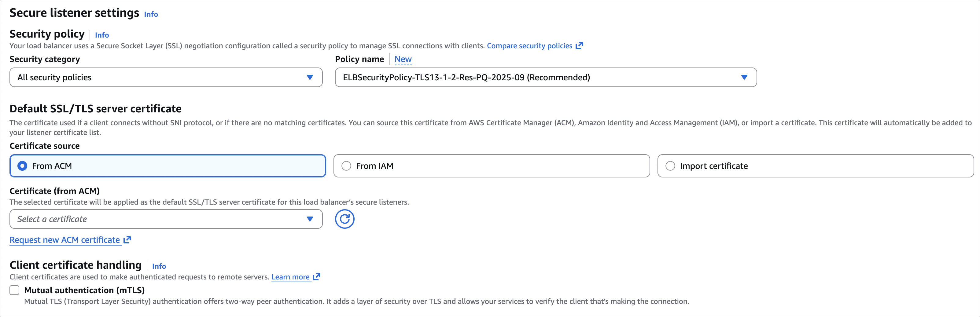Image resolution: width=980 pixels, height=317 pixels.
Task: Click the Policy name dropdown arrow
Action: pyautogui.click(x=744, y=78)
